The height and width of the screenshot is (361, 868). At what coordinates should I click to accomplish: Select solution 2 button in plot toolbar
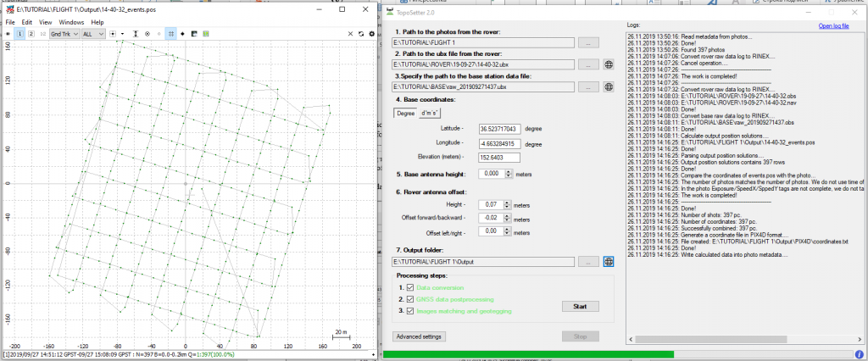click(x=31, y=33)
